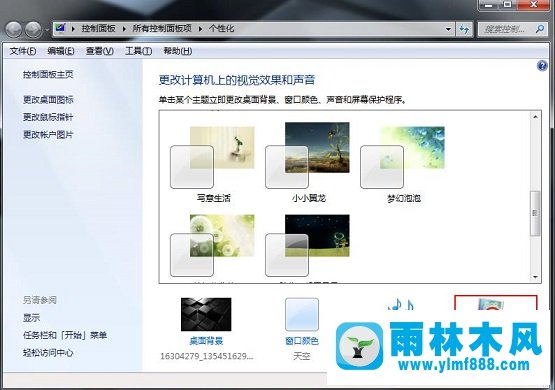Maximize the personalization window
Image resolution: width=555 pixels, height=390 pixels.
(508, 5)
